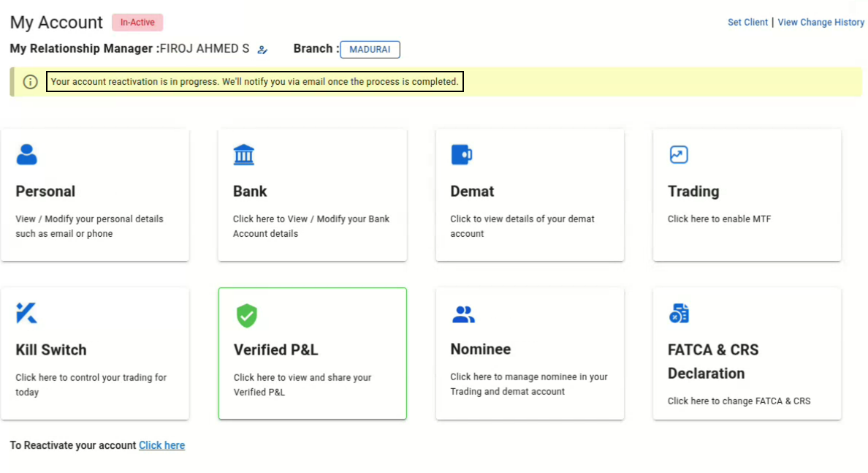
Task: Select the Bank account details description
Action: point(311,227)
